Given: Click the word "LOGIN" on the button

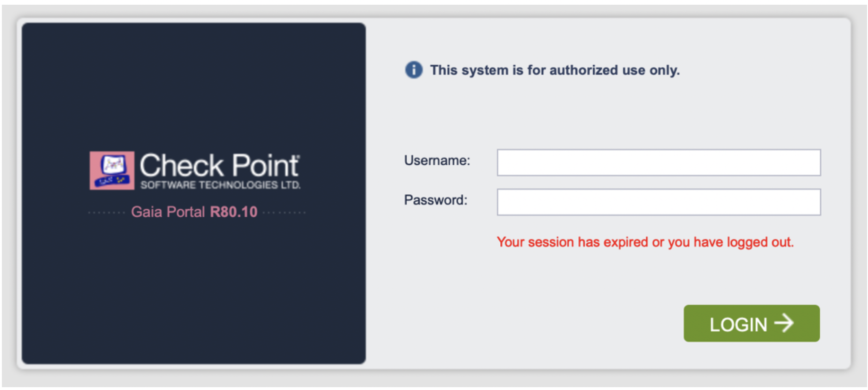Looking at the screenshot, I should click(738, 325).
